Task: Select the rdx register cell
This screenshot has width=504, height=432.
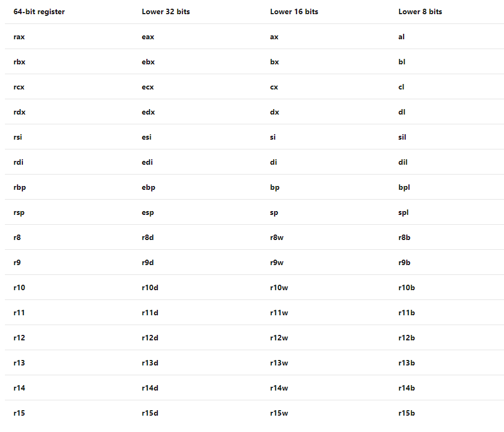Action: tap(20, 112)
